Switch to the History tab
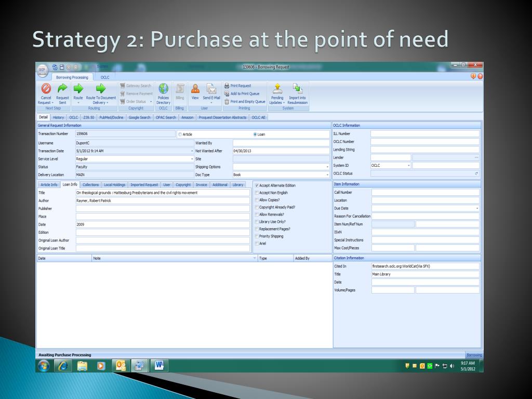The height and width of the screenshot is (399, 532). (58, 117)
